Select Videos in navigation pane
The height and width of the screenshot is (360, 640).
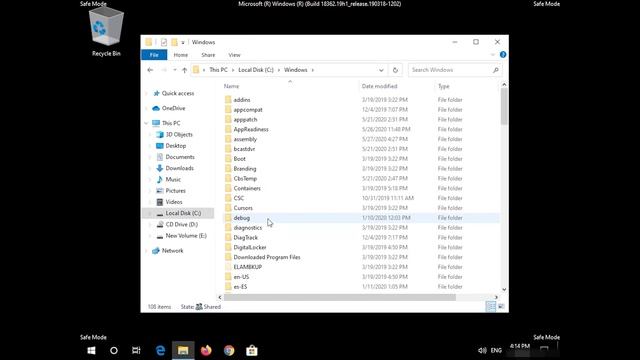point(174,202)
